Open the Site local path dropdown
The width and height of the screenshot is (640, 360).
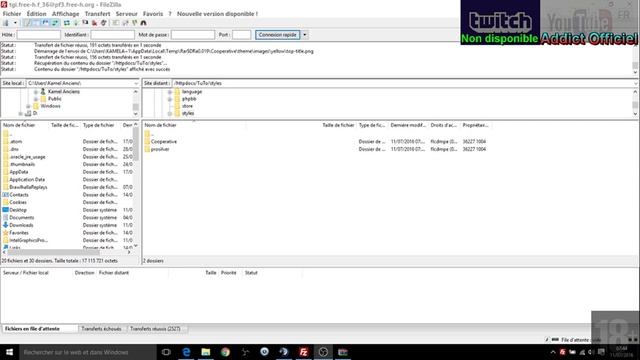pyautogui.click(x=136, y=83)
